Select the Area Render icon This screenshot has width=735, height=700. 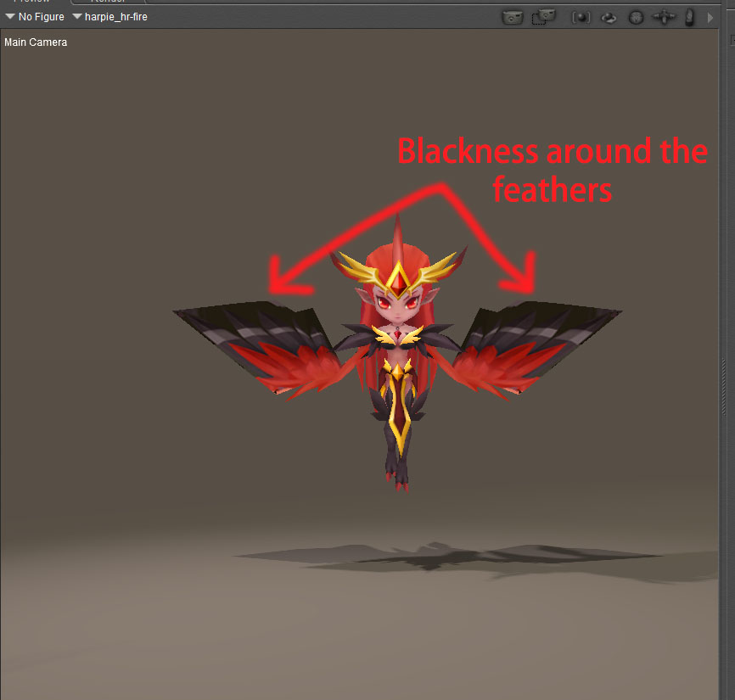pos(543,17)
